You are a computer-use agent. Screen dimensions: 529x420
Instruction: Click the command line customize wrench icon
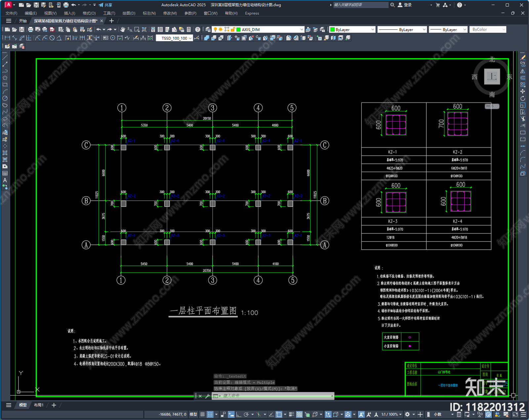(208, 396)
